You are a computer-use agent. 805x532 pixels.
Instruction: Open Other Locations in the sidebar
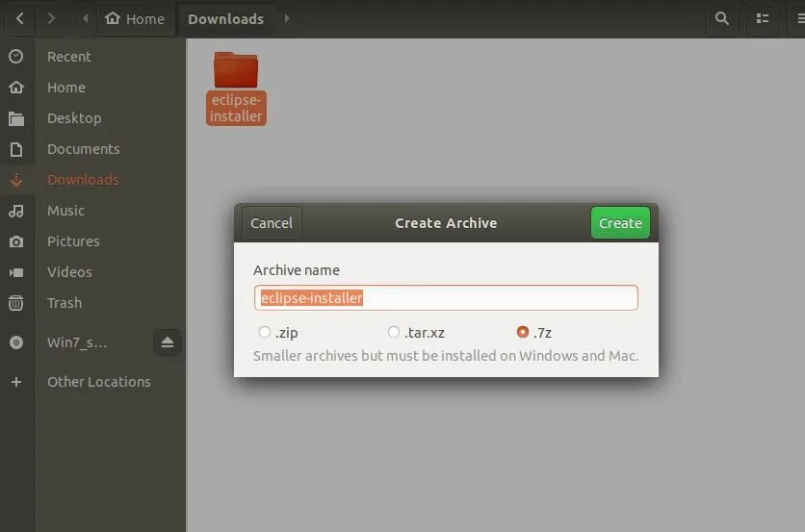click(x=99, y=382)
